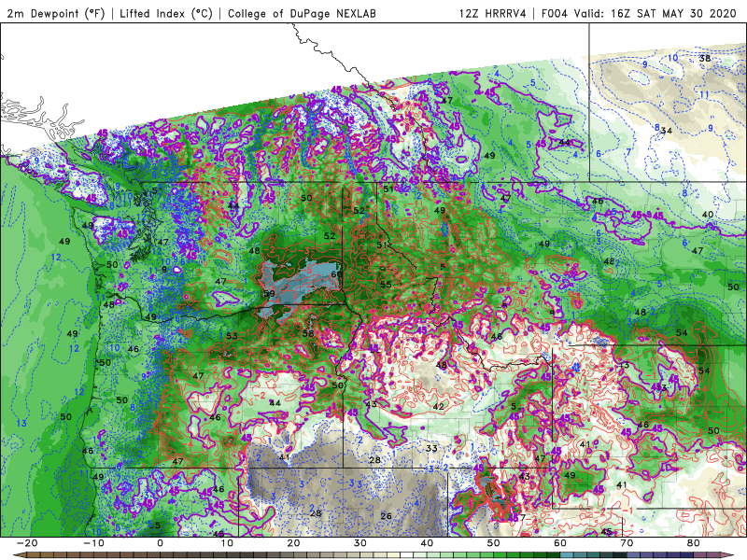Image resolution: width=747 pixels, height=560 pixels.
Task: Click the 30 label on the color scale
Action: [x=360, y=543]
